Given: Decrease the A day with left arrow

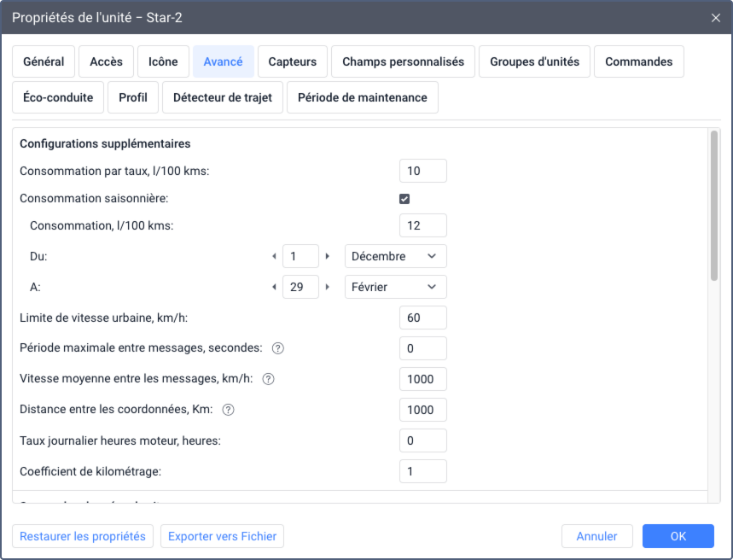Looking at the screenshot, I should 274,287.
